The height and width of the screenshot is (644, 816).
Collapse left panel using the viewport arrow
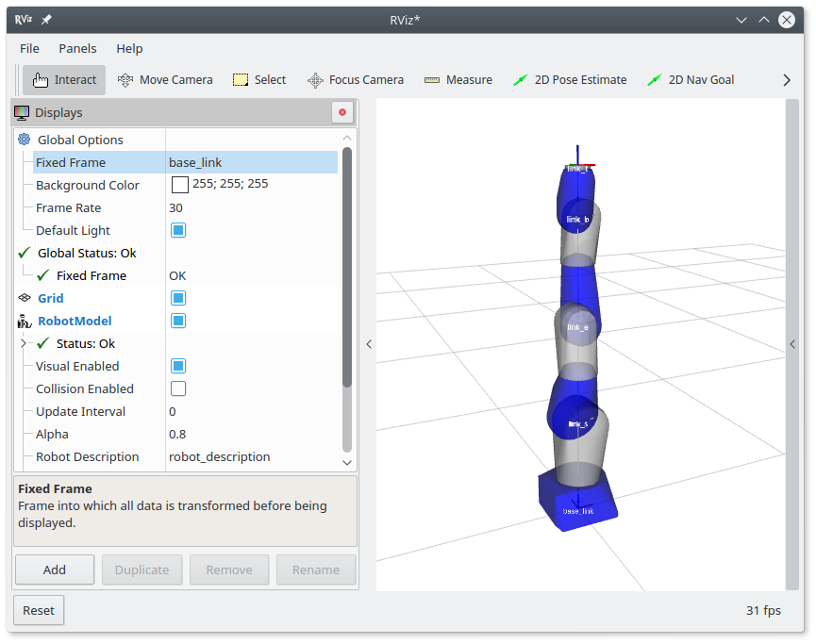369,344
